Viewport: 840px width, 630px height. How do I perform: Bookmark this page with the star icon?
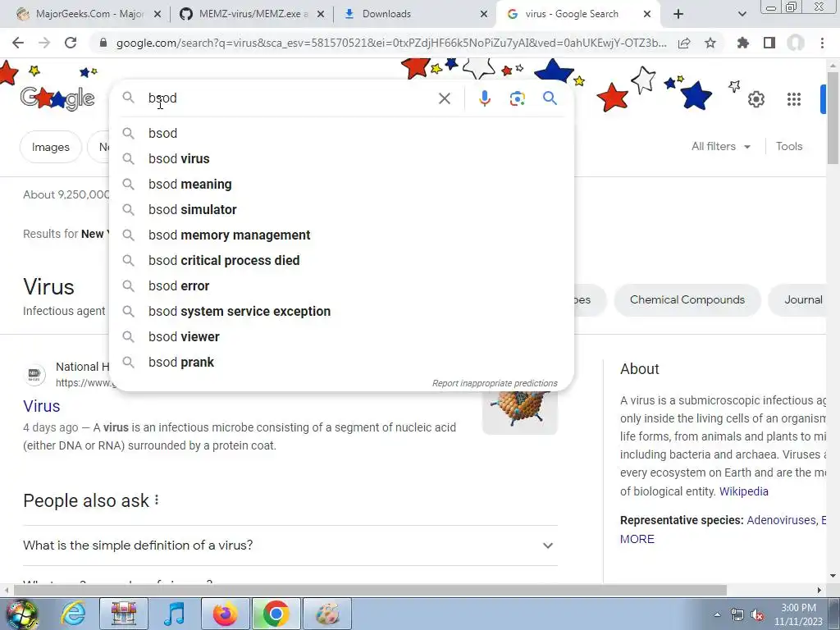coord(710,43)
